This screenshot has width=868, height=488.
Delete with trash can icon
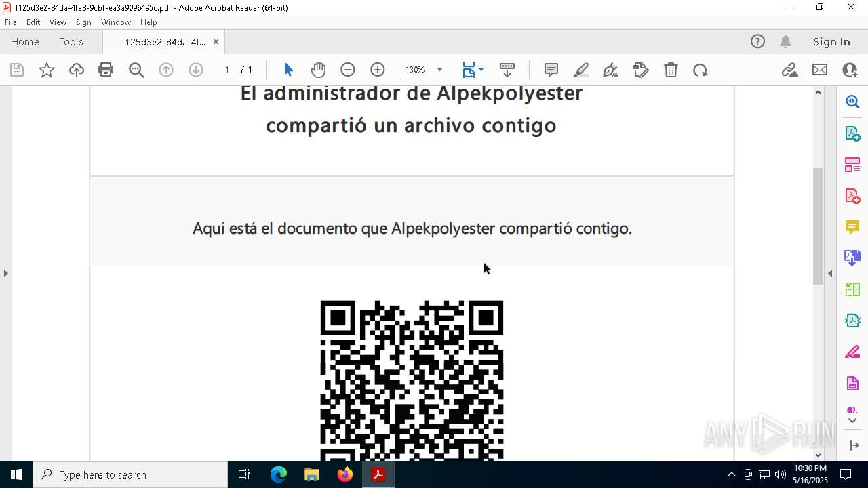click(671, 70)
